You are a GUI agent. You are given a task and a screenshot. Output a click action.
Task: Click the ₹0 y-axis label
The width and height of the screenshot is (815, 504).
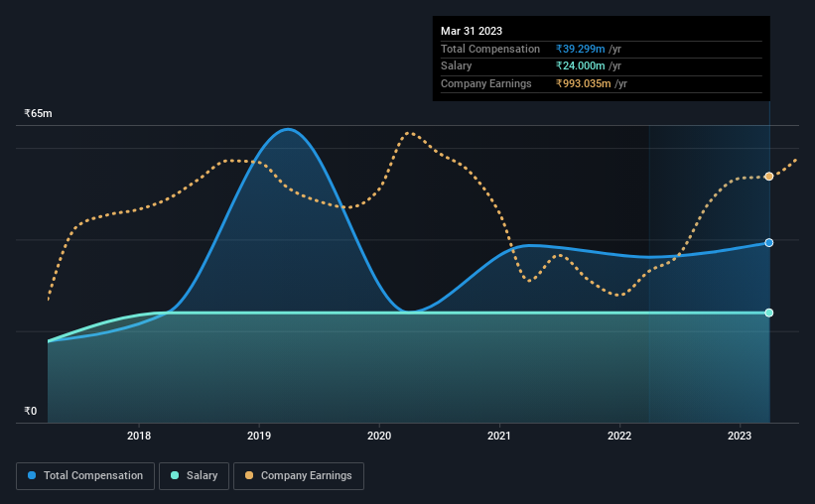(x=31, y=411)
